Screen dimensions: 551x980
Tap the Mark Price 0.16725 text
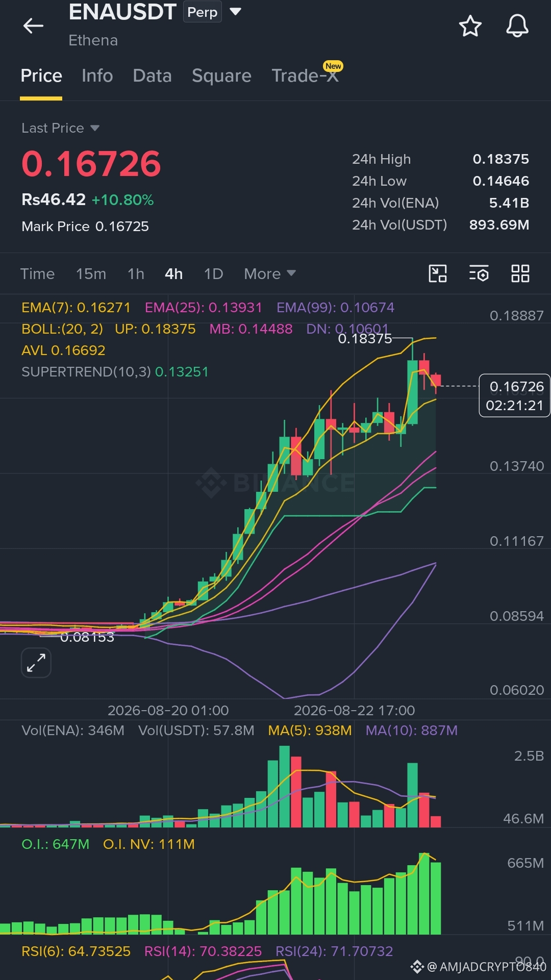(x=85, y=227)
